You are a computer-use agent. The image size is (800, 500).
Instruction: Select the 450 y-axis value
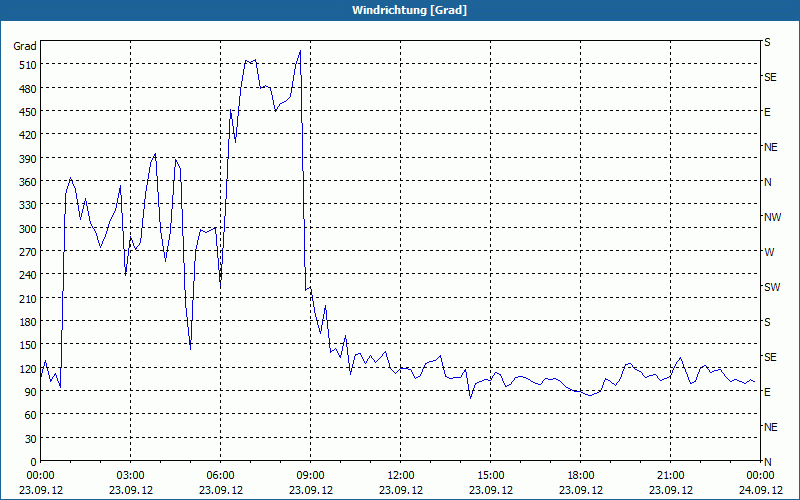point(28,112)
